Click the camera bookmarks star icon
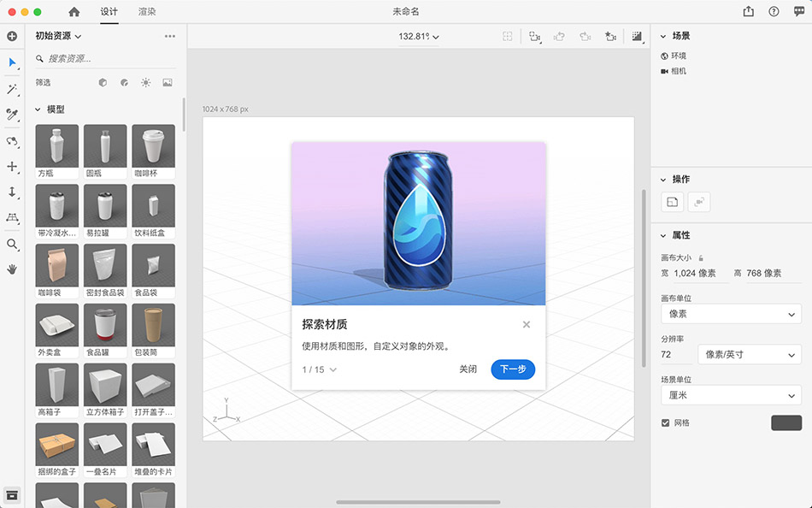The image size is (812, 508). (610, 37)
